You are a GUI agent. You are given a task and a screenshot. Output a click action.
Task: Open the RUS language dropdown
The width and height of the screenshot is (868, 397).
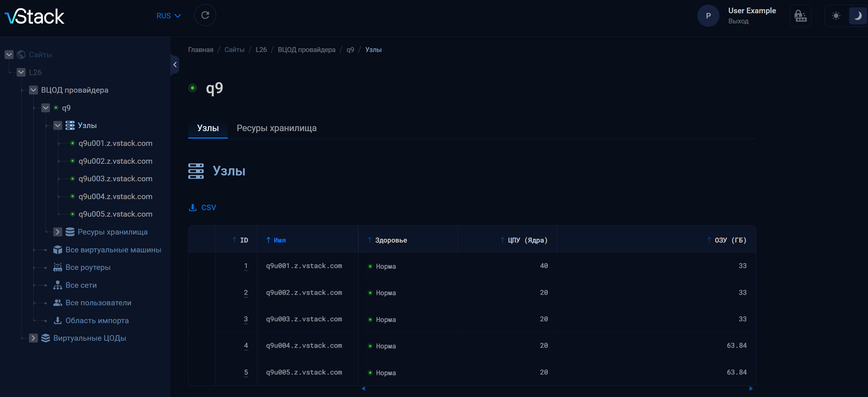click(169, 16)
